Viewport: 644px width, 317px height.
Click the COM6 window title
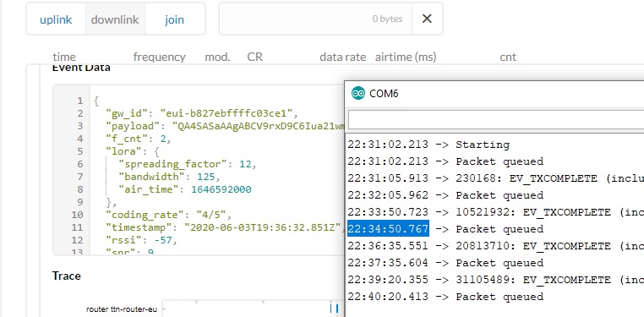[x=384, y=94]
